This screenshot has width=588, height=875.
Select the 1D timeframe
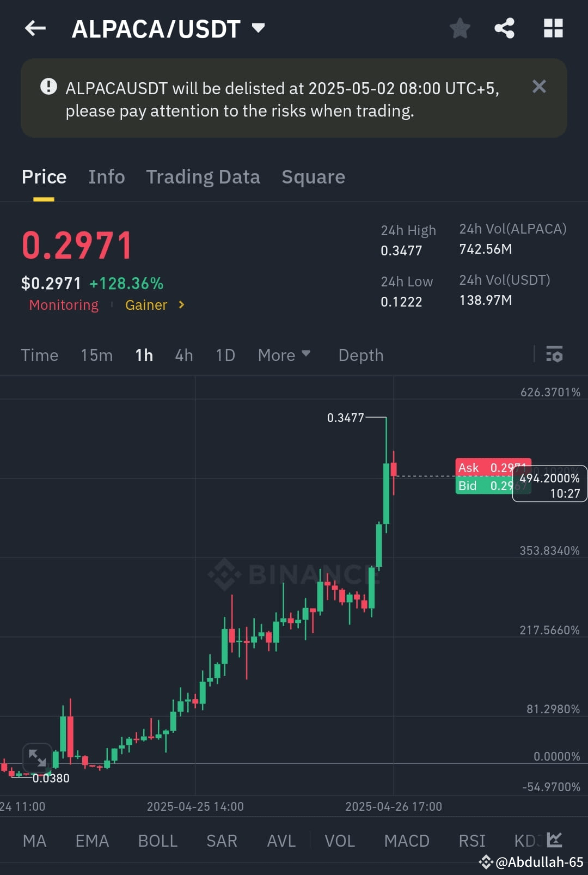224,354
